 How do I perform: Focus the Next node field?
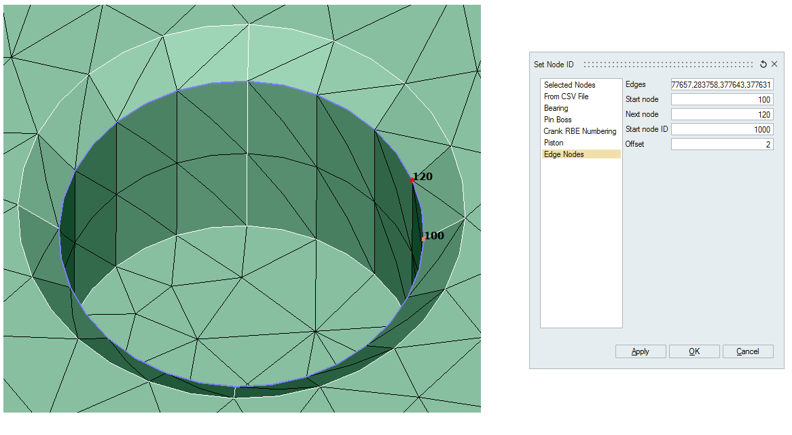(x=721, y=115)
